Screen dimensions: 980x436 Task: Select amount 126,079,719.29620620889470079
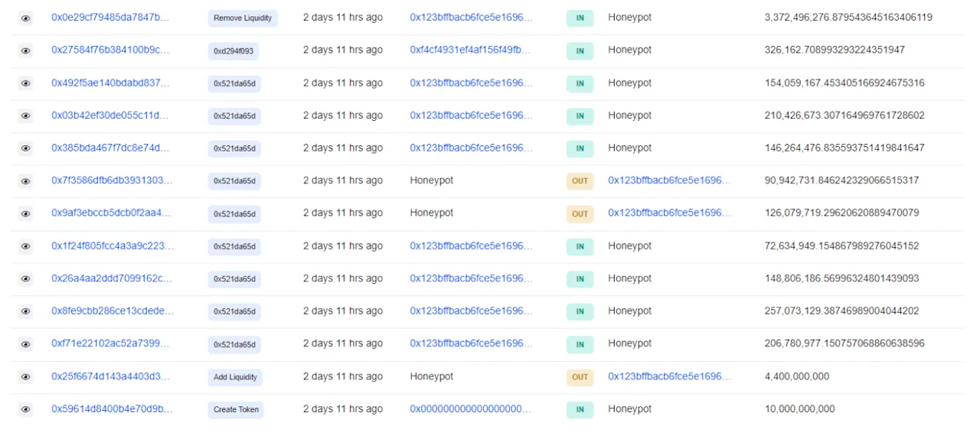tap(841, 213)
